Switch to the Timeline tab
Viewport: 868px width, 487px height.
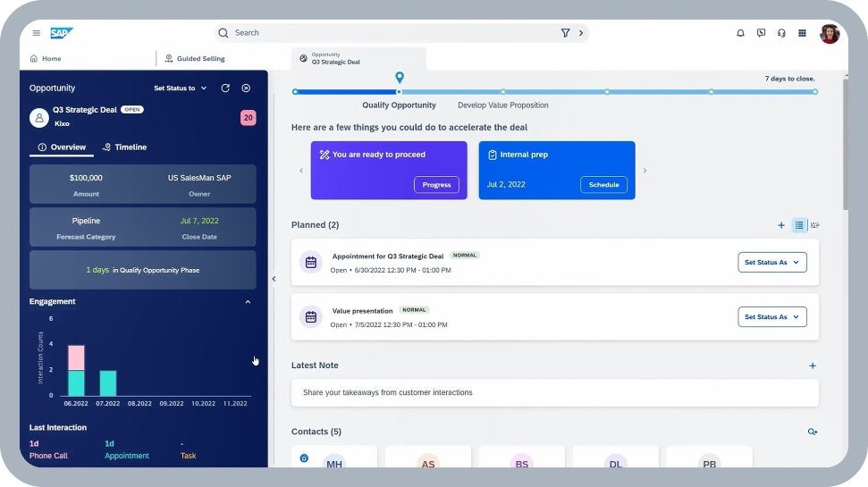[x=124, y=147]
